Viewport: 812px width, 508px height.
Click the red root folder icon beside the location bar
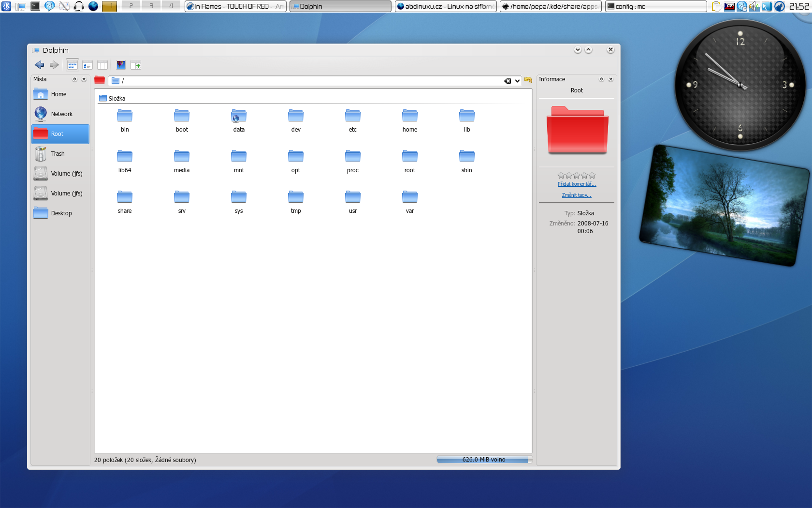[x=100, y=80]
